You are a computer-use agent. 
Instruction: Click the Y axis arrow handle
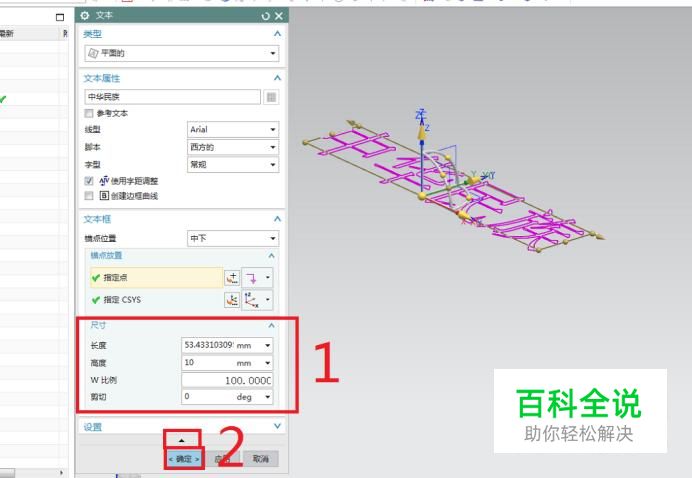point(474,180)
